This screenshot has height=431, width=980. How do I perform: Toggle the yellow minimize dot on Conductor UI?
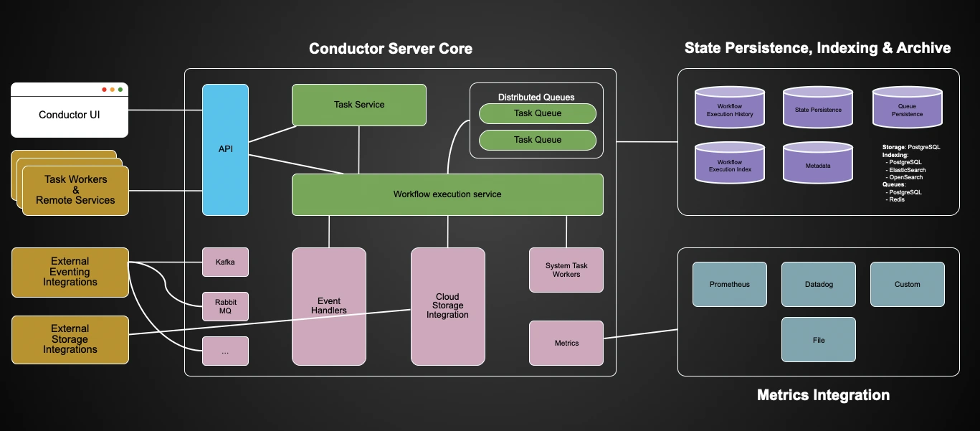click(x=112, y=89)
